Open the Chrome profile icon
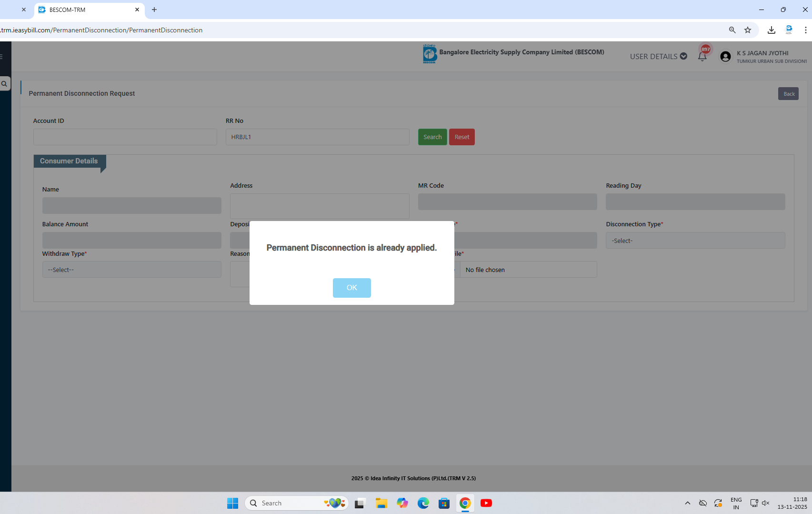This screenshot has height=514, width=812. 789,30
